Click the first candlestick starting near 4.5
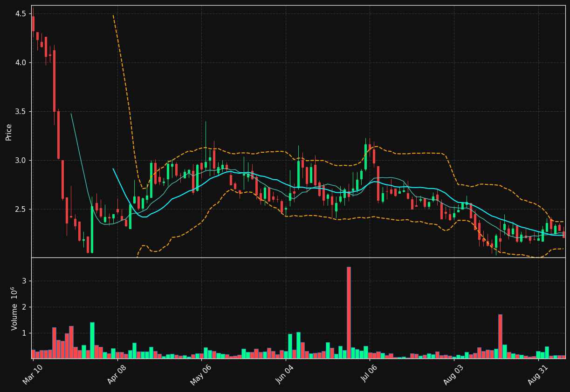The width and height of the screenshot is (570, 392). tap(33, 24)
